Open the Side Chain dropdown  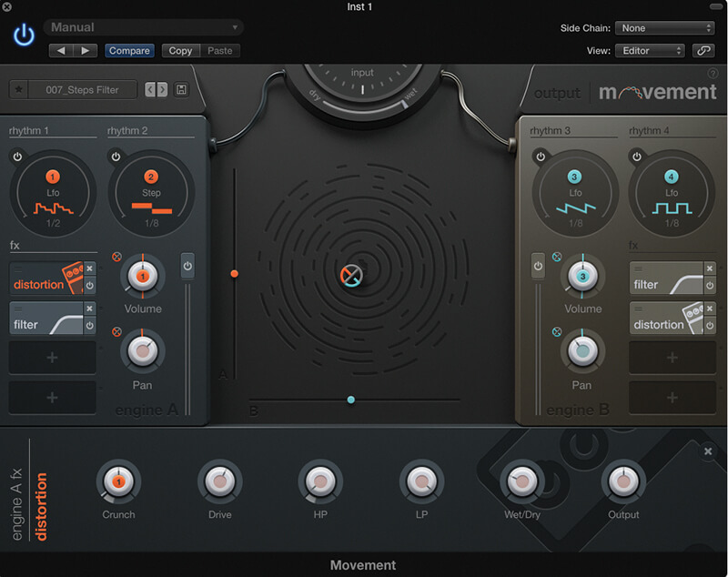click(x=664, y=27)
